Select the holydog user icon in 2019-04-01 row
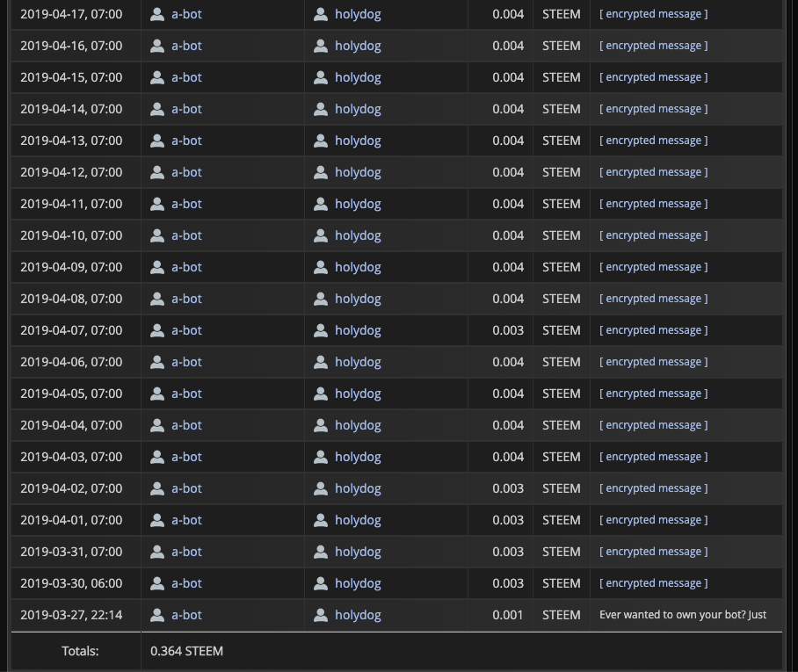This screenshot has height=672, width=798. (321, 520)
